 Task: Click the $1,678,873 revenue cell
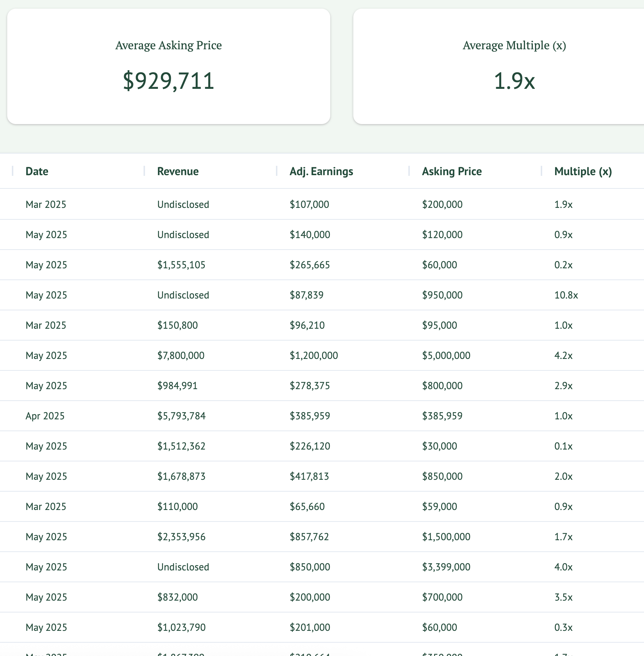coord(181,476)
